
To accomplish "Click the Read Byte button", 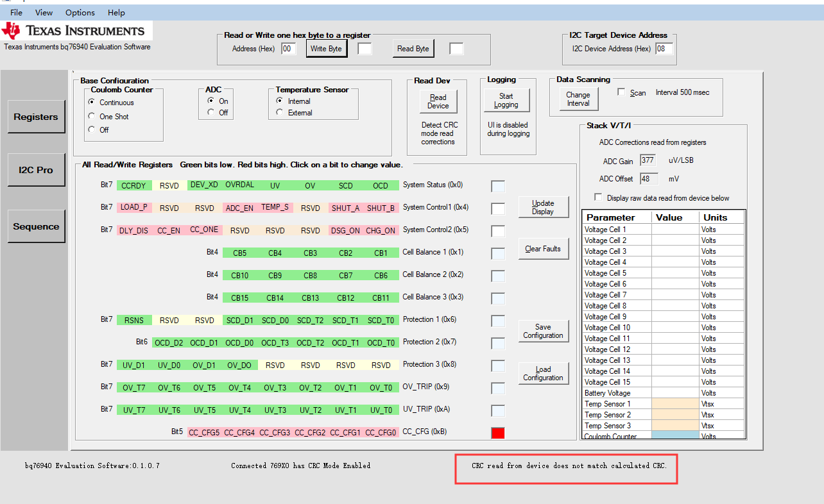I will (x=413, y=49).
